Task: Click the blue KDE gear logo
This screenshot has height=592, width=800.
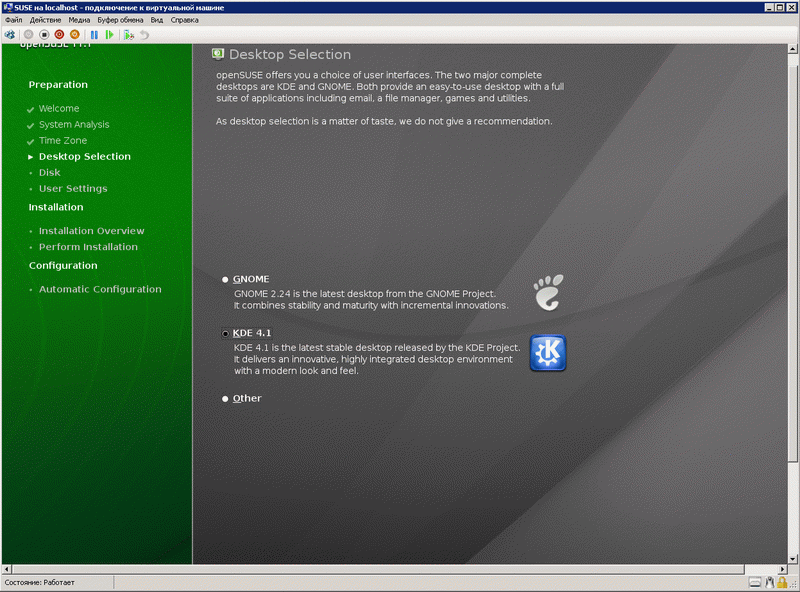Action: point(548,353)
